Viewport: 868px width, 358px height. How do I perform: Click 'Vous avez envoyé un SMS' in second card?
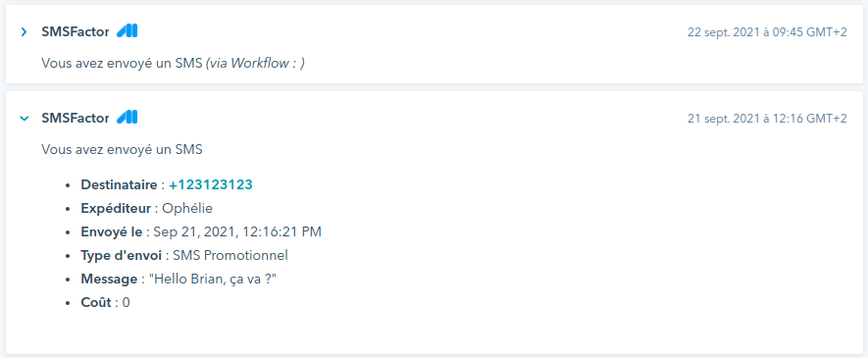(123, 149)
